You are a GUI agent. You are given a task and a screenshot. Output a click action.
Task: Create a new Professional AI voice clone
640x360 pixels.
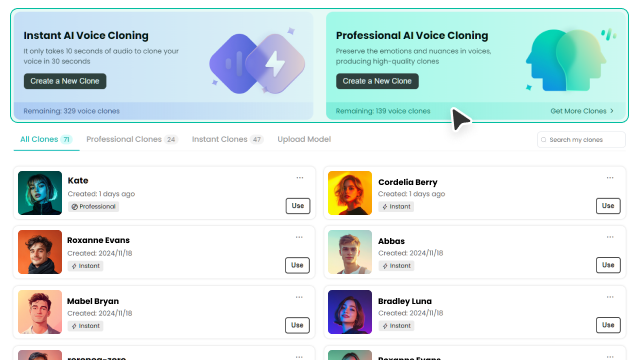(x=377, y=81)
